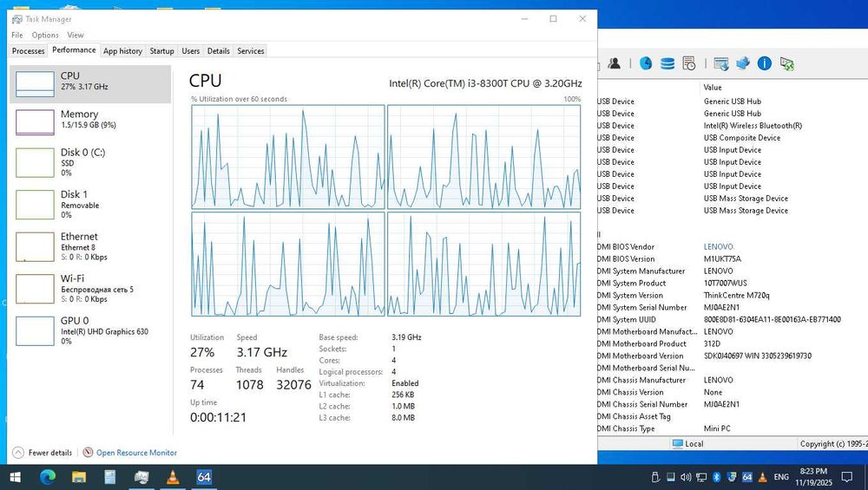The width and height of the screenshot is (868, 490).
Task: Switch to the App history tab
Action: point(123,51)
